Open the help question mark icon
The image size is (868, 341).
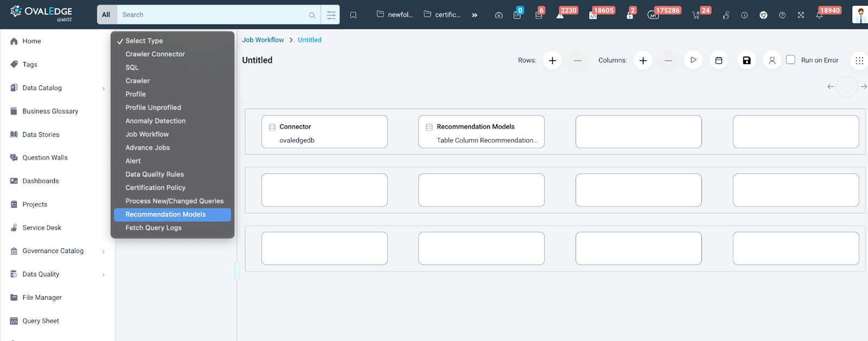pyautogui.click(x=782, y=15)
